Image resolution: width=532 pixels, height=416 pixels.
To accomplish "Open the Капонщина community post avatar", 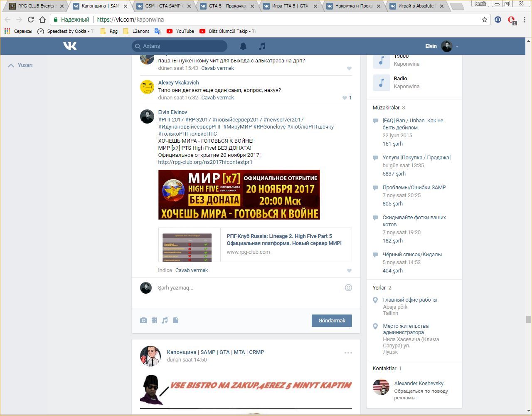I will pyautogui.click(x=150, y=356).
